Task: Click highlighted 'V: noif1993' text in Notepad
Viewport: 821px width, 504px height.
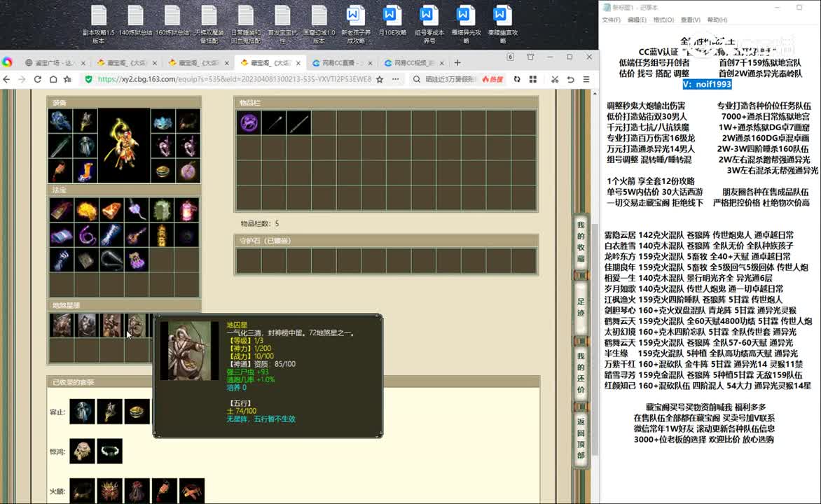Action: coord(707,84)
